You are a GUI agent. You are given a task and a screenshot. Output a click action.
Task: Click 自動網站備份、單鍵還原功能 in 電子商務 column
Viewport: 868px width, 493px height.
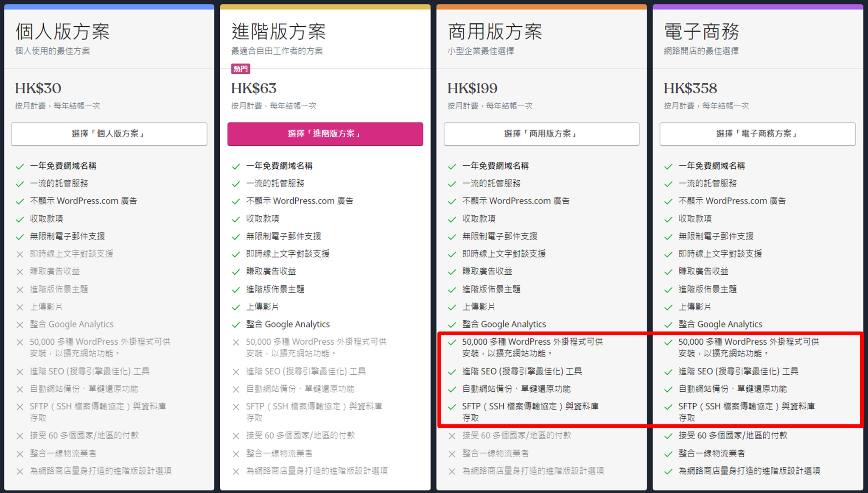(733, 389)
